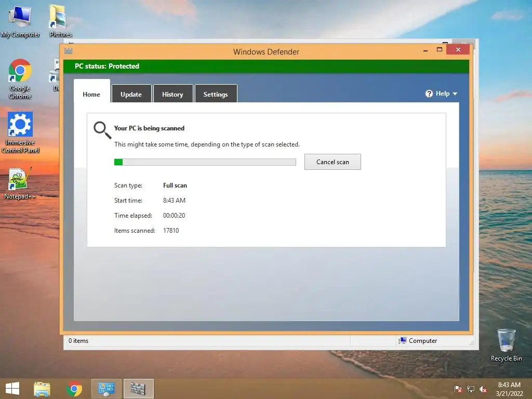Launch Notepad++ from the desktop
The height and width of the screenshot is (399, 532).
[20, 183]
